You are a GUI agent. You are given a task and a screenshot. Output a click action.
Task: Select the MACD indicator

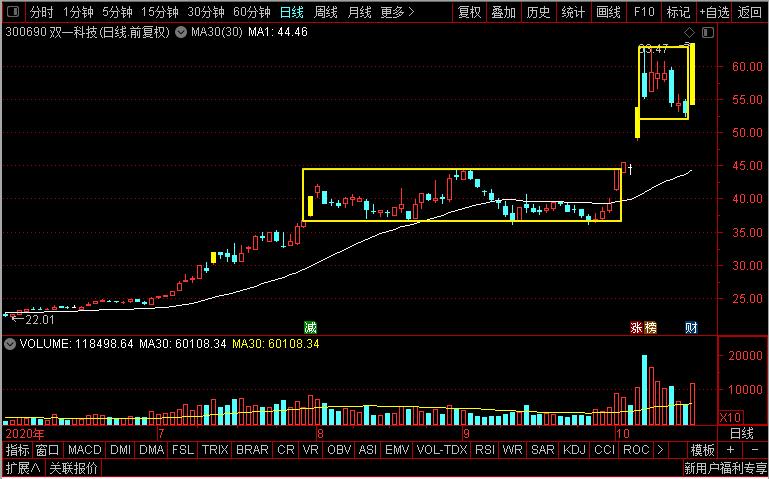point(84,450)
